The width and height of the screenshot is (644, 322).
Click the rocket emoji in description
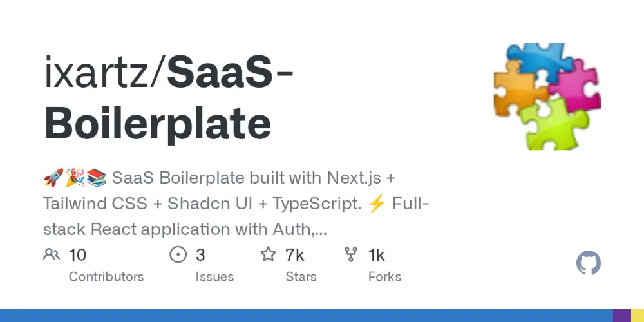[x=53, y=178]
